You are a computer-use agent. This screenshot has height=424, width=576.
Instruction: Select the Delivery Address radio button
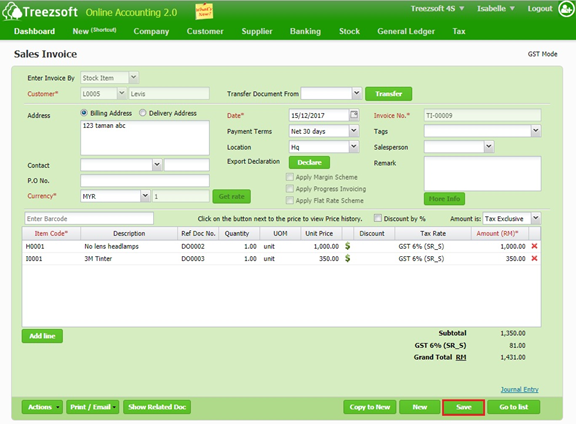pos(143,113)
